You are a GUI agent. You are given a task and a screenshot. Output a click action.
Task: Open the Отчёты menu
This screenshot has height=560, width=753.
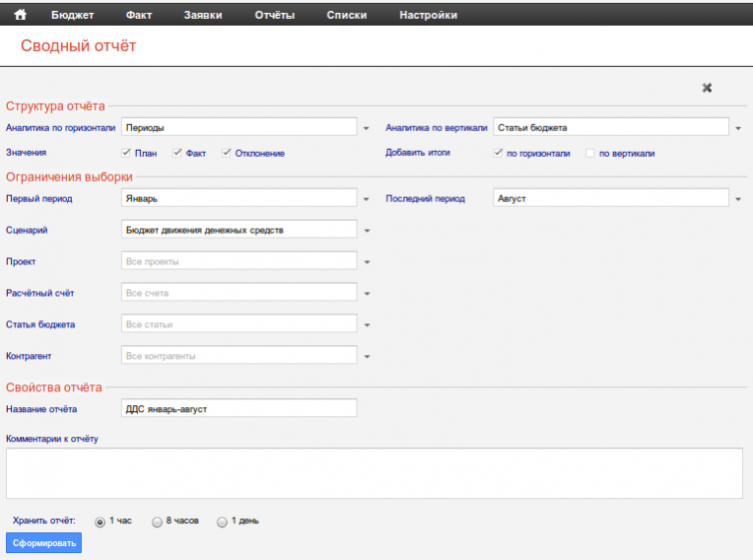tap(275, 15)
